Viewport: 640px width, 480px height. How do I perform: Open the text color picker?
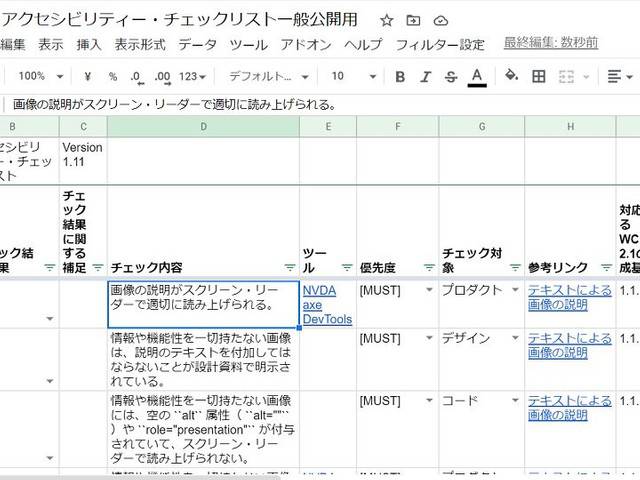[x=477, y=77]
